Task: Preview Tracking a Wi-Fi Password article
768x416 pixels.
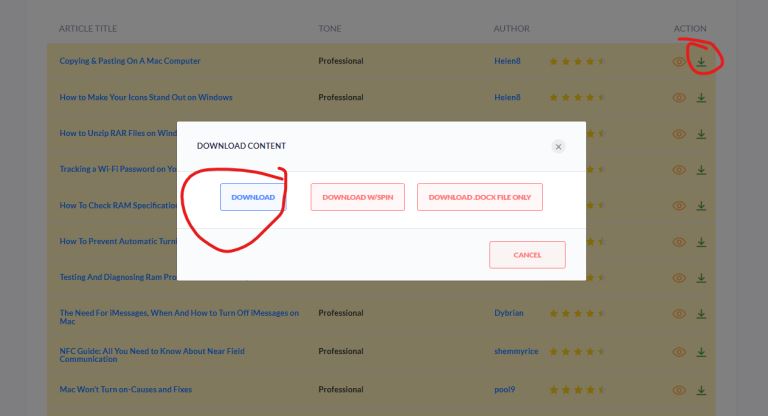Action: point(679,170)
